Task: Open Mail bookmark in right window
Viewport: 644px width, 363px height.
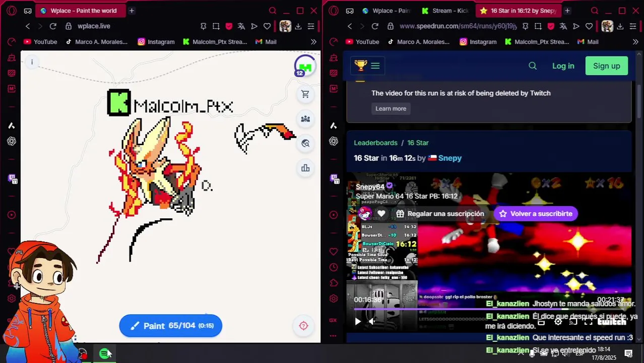Action: click(x=588, y=42)
